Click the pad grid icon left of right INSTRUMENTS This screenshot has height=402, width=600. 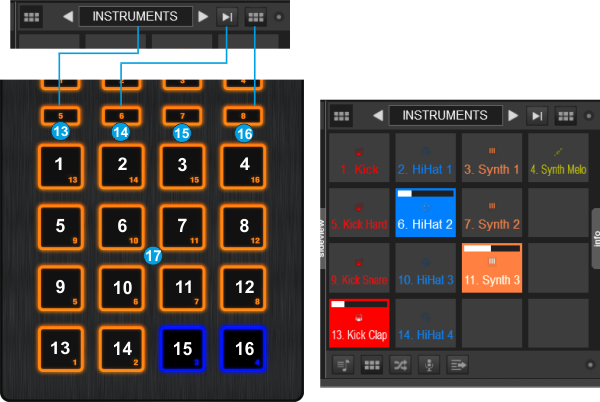point(341,116)
